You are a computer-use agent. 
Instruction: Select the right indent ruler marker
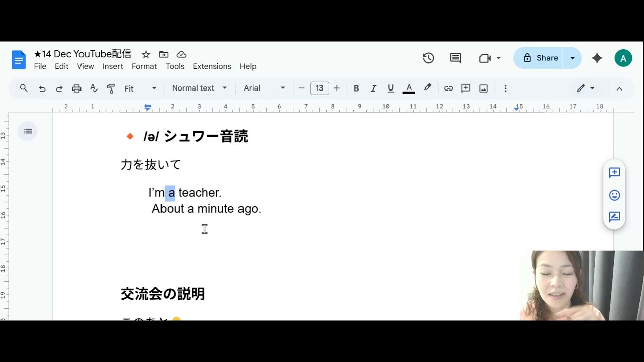(516, 108)
